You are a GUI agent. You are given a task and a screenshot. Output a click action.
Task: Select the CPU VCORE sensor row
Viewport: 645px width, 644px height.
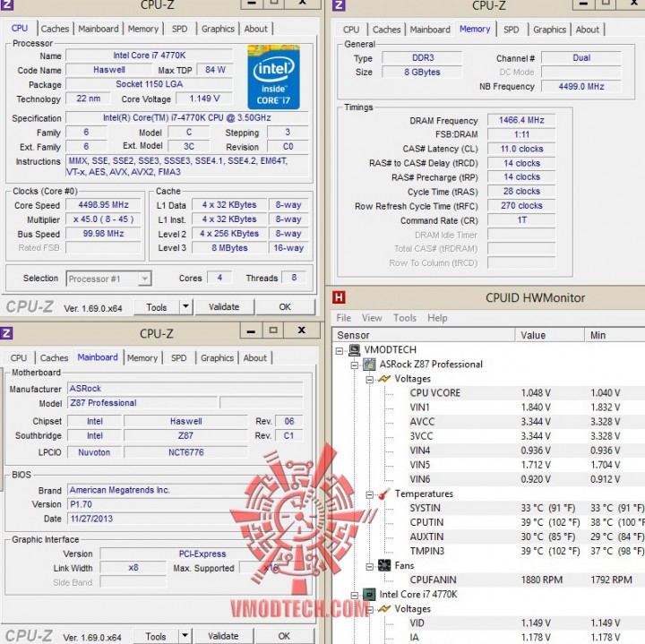527,392
